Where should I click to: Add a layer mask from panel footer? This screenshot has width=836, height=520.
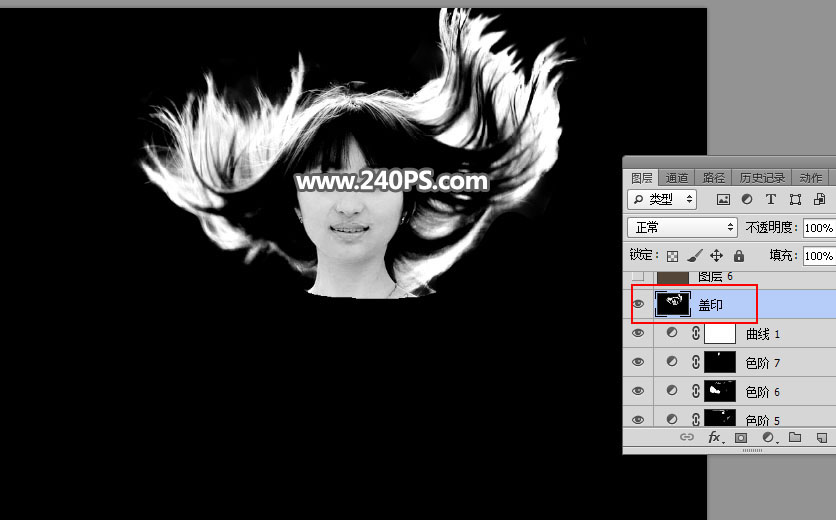pos(741,438)
